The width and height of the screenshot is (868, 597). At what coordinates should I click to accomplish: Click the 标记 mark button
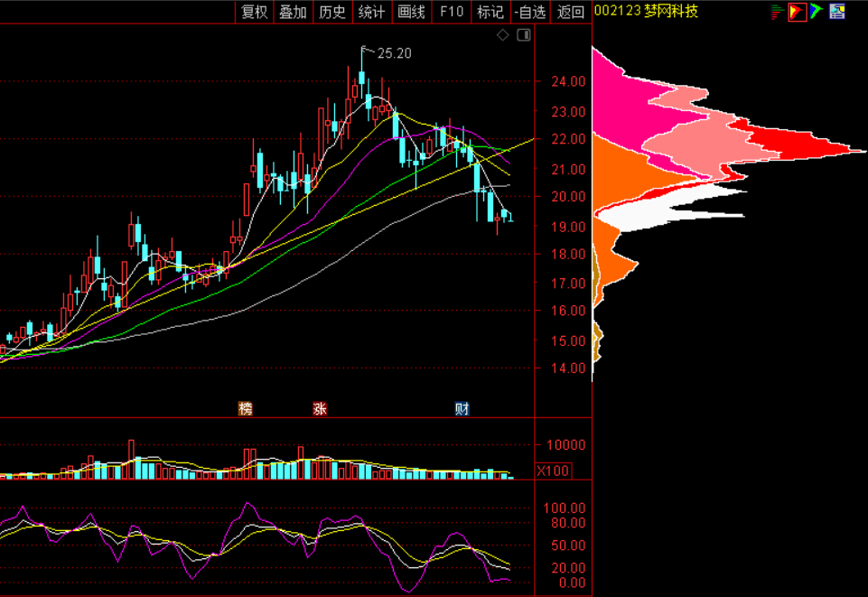[x=490, y=12]
